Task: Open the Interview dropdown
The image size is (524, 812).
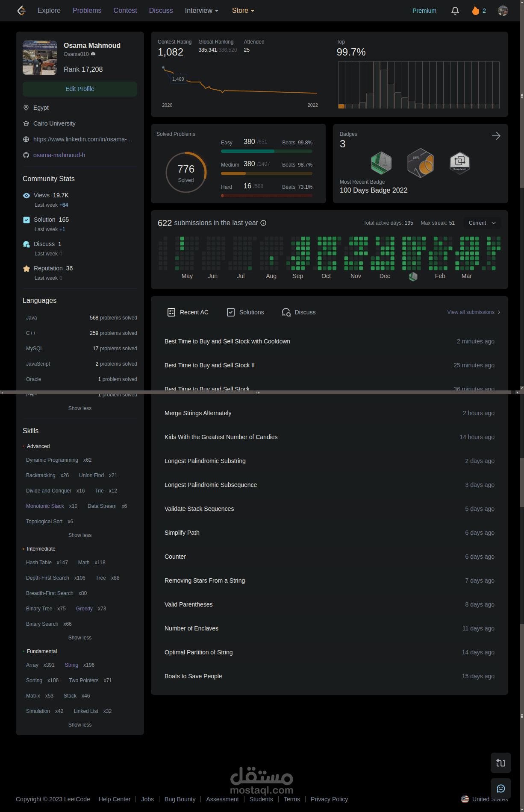Action: click(202, 11)
